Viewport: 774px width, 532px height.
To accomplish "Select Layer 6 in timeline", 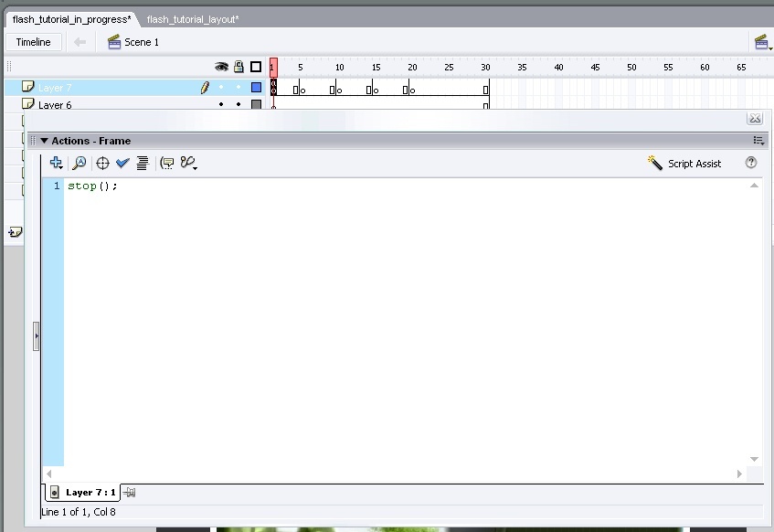I will 55,105.
